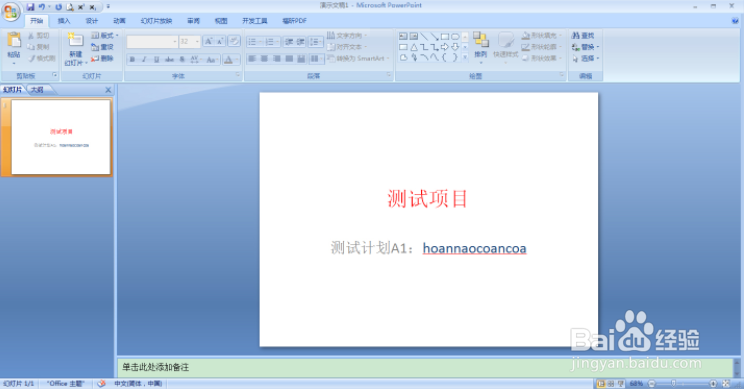Click the notes field 单击此处添加备注

point(425,367)
